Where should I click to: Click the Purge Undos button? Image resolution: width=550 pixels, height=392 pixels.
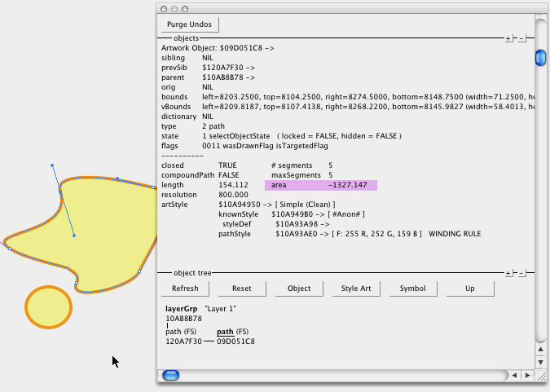coord(189,24)
